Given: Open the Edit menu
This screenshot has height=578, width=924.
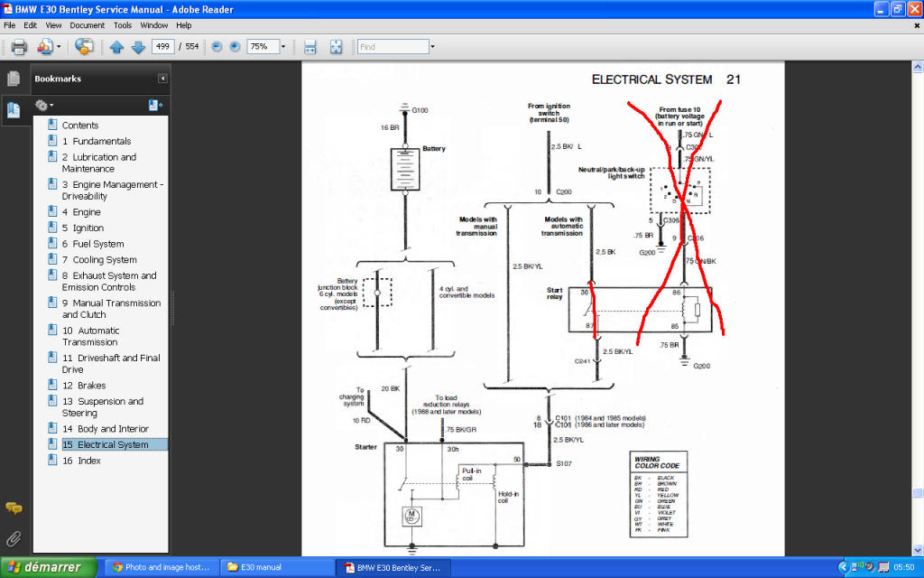Looking at the screenshot, I should 30,25.
